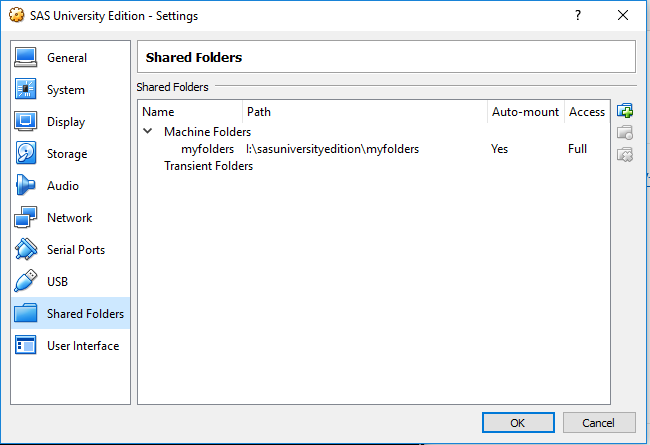Open the Shared Folders category
650x445 pixels.
click(85, 314)
